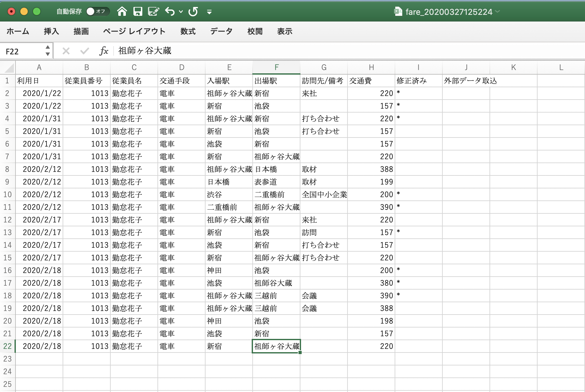
Task: Click the Select All corner triangle
Action: (x=9, y=68)
